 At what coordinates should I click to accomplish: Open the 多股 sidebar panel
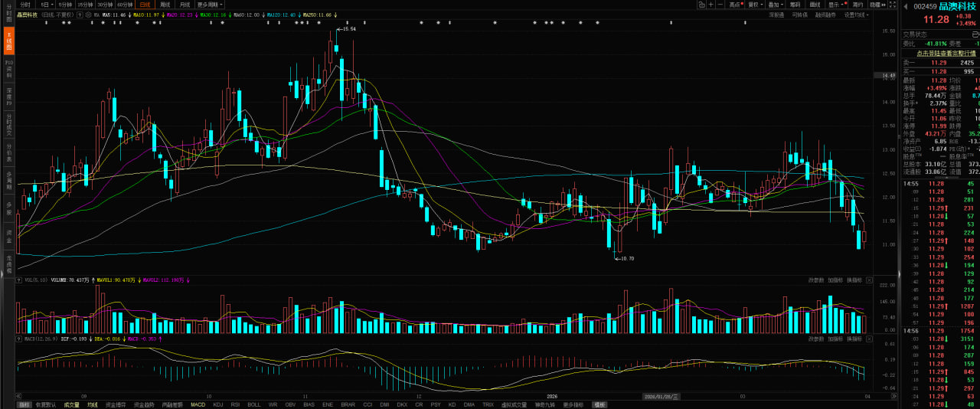tap(9, 208)
